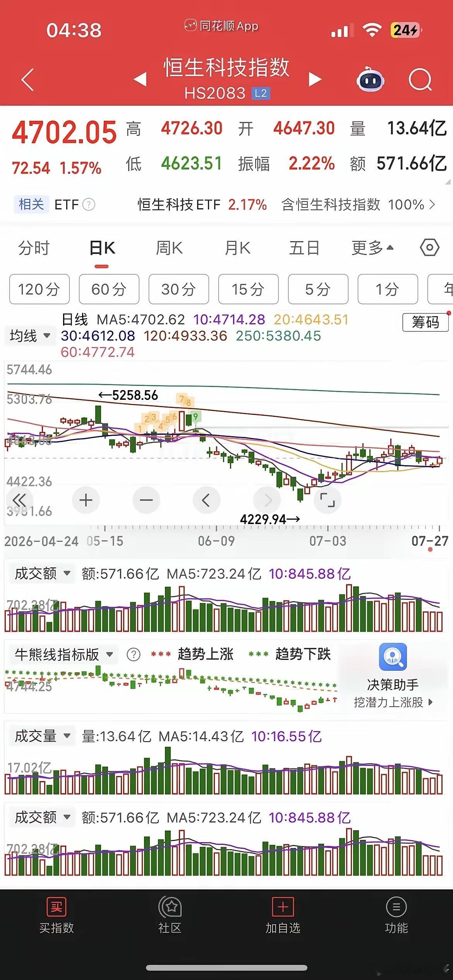Open the AI robot assistant icon
Screen dimensions: 453x980
click(x=370, y=80)
